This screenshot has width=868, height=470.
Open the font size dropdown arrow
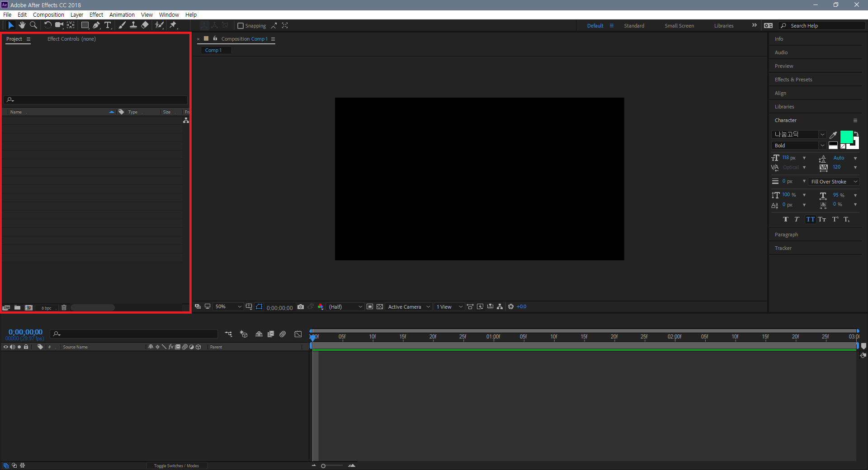[x=804, y=158]
